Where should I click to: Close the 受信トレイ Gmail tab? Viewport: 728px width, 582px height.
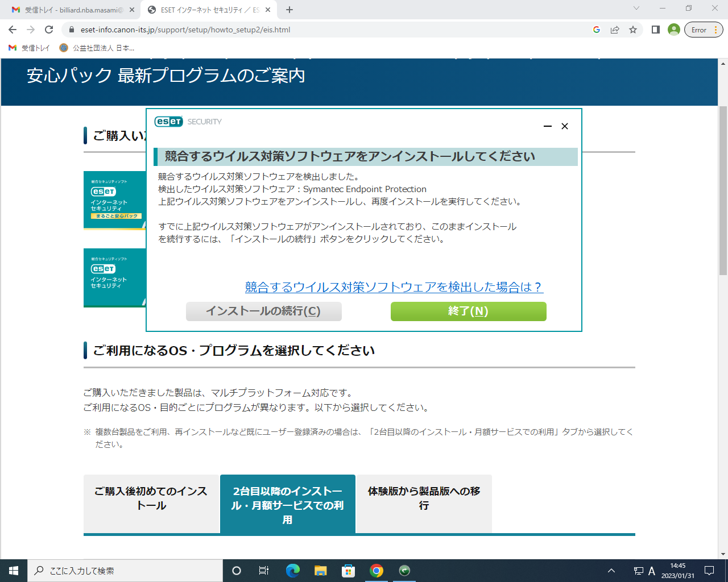pos(132,10)
